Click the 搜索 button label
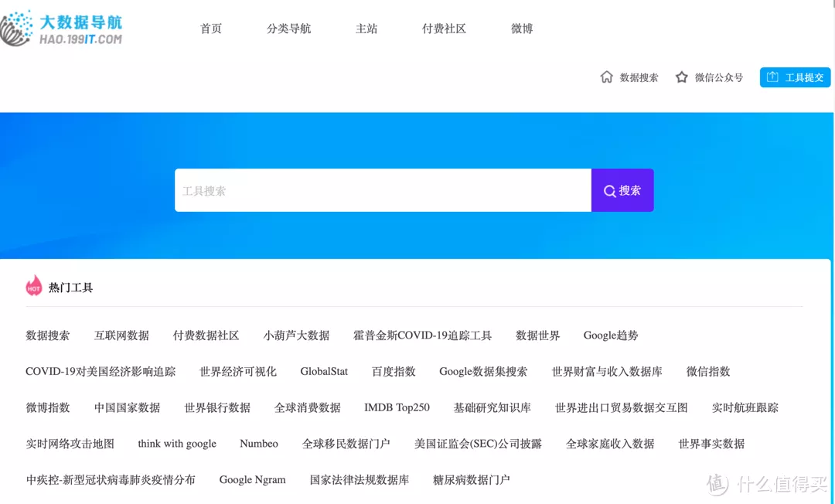The height and width of the screenshot is (504, 835). click(x=630, y=190)
